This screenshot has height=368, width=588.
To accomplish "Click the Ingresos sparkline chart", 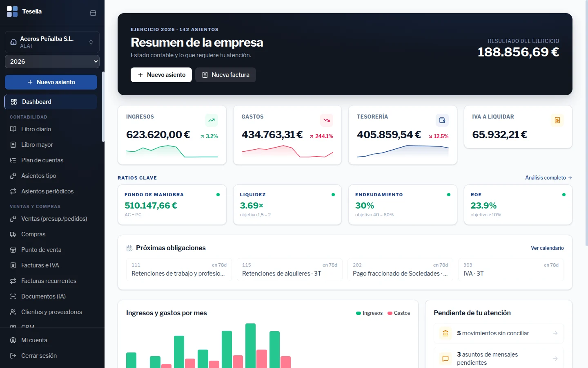I will 172,151.
